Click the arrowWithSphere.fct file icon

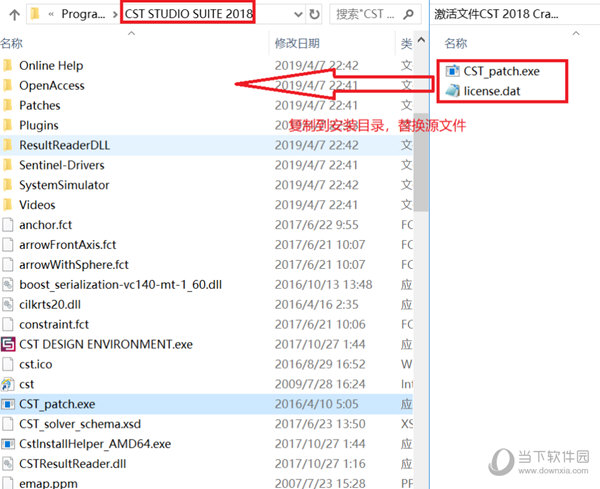coord(8,264)
